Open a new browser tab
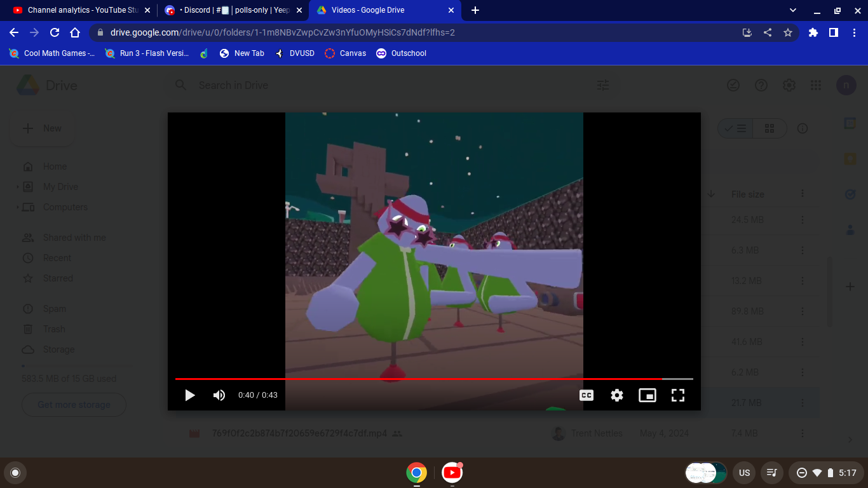 coord(475,10)
